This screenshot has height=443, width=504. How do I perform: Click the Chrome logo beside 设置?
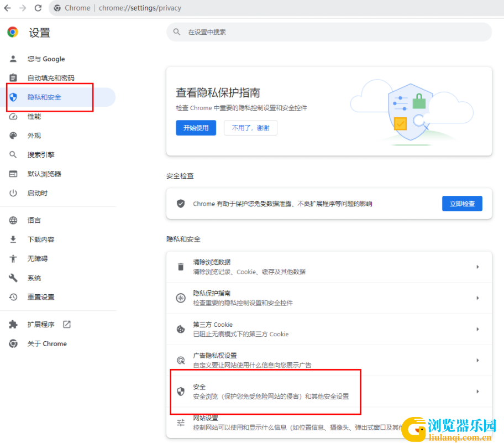point(13,32)
